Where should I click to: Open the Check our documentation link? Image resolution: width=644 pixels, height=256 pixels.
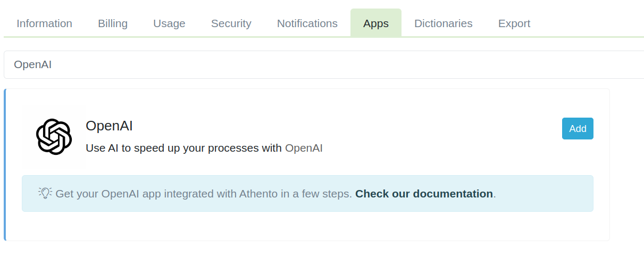pyautogui.click(x=424, y=194)
